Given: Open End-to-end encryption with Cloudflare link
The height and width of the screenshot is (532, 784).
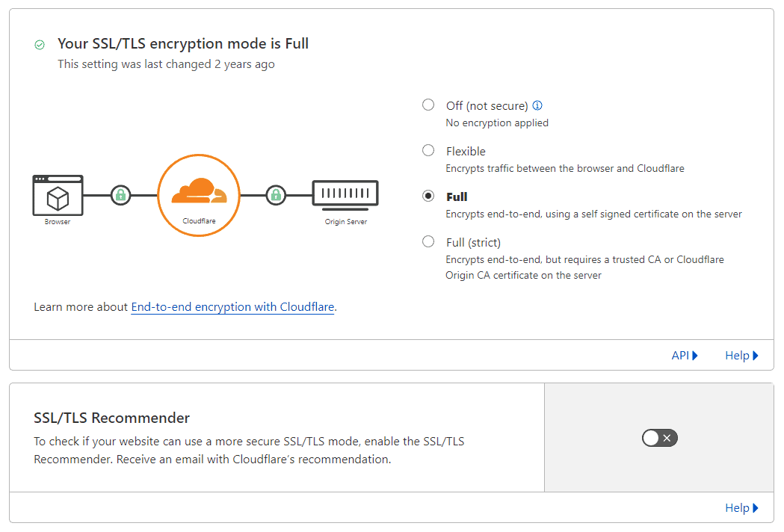Looking at the screenshot, I should coord(232,306).
